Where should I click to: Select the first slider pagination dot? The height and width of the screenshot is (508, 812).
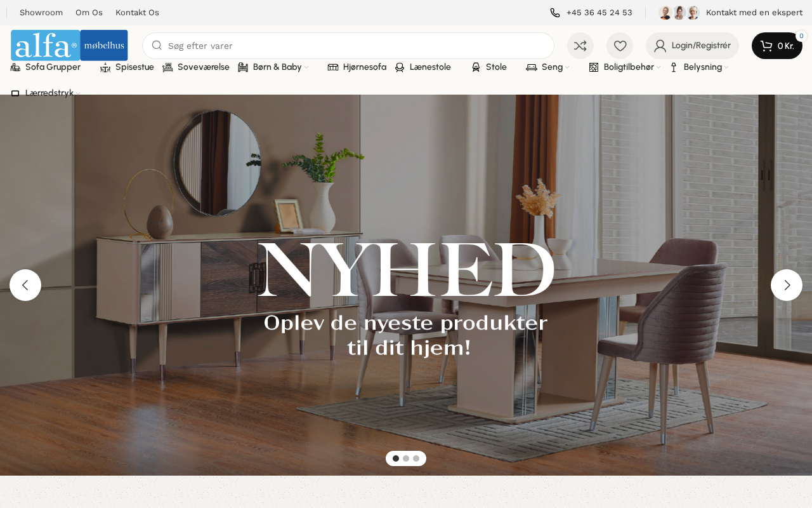(396, 458)
